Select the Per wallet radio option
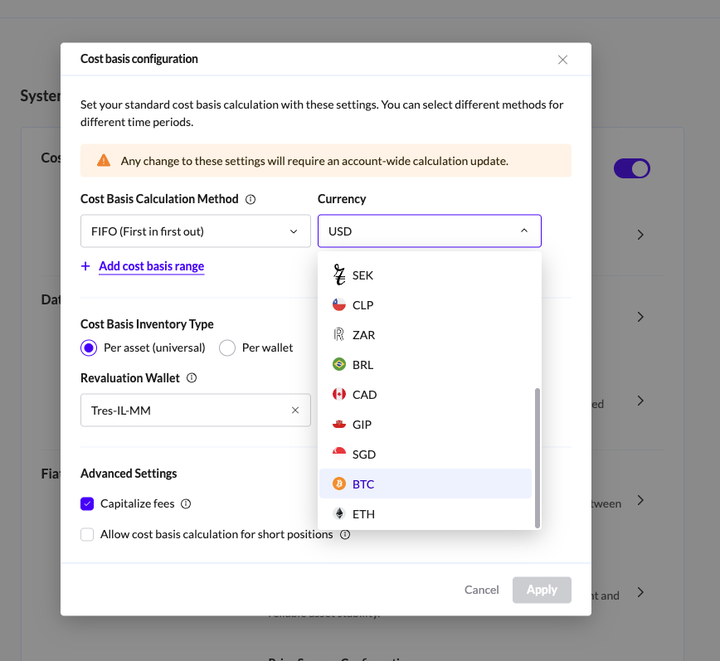Screen dimensions: 720x661 coord(227,348)
